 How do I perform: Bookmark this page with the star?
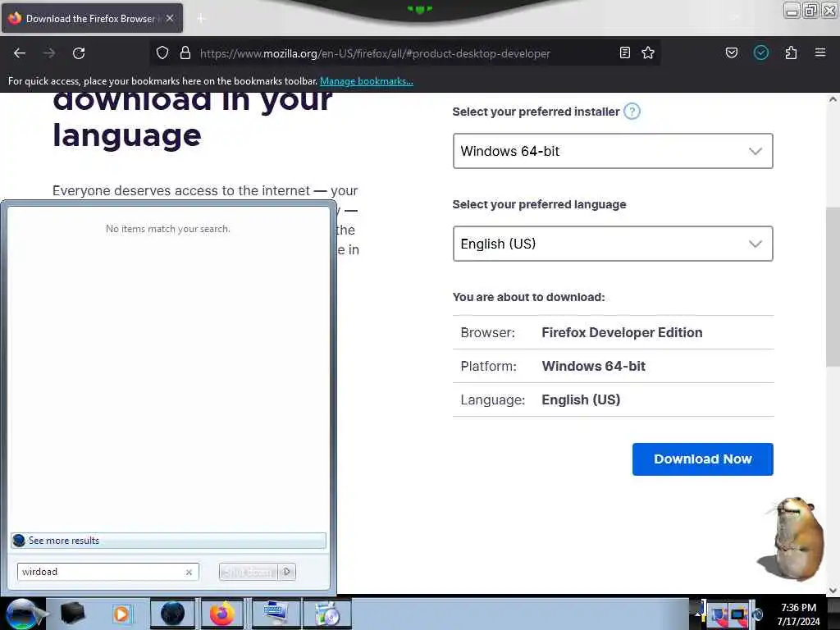tap(648, 53)
